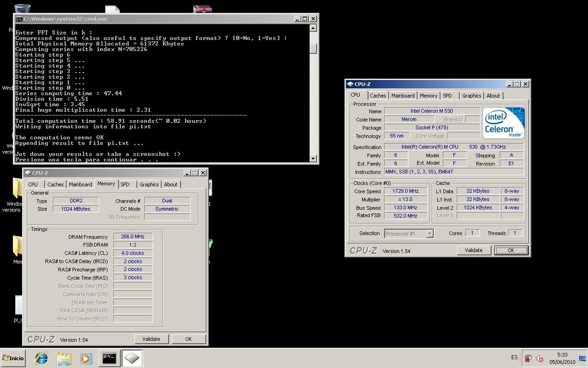
Task: Open About tab in CPU window
Action: tap(493, 96)
